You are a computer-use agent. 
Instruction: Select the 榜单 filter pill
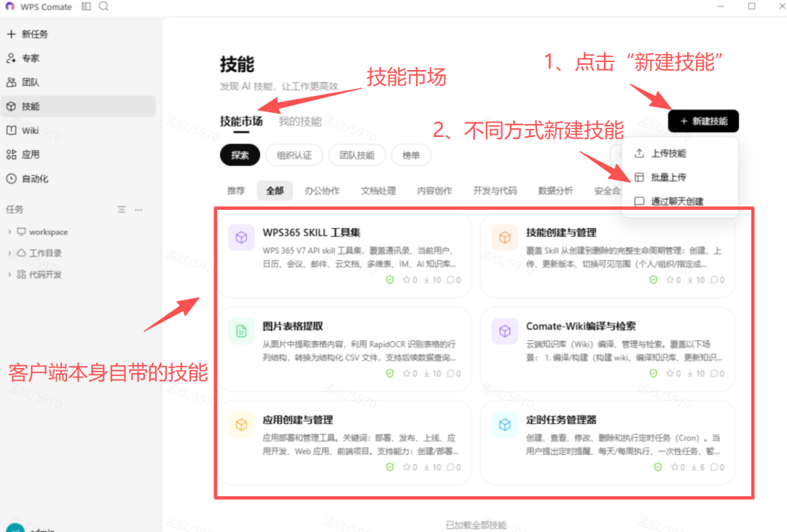[x=411, y=155]
